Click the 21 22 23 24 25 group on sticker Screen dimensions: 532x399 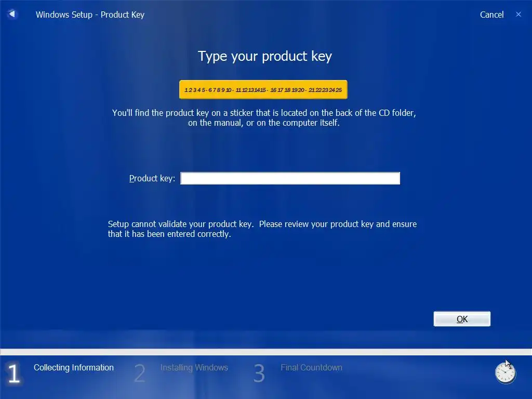(x=325, y=90)
